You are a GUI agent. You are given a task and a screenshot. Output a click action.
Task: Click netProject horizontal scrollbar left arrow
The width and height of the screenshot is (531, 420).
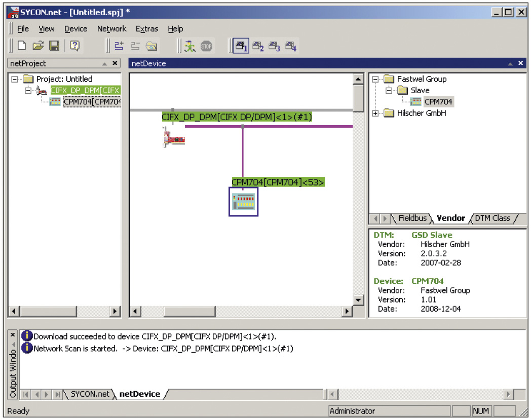click(x=14, y=311)
